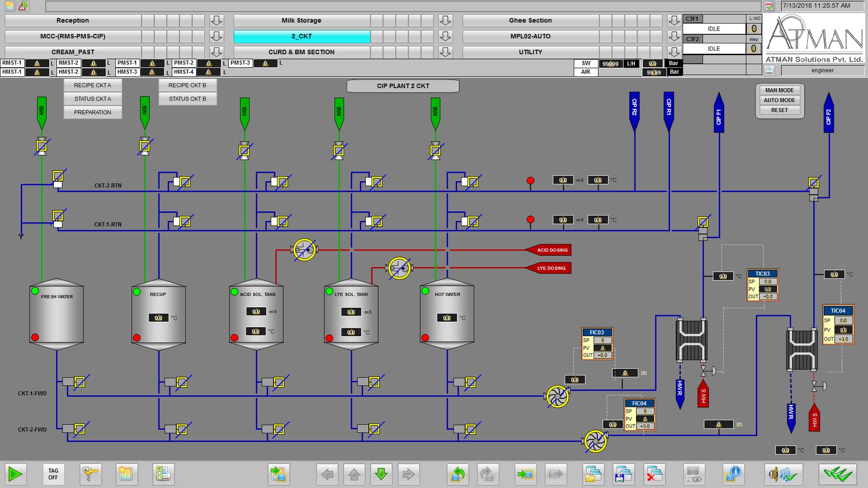Viewport: 868px width, 488px height.
Task: Toggle the TAG OFF button
Action: tap(53, 474)
